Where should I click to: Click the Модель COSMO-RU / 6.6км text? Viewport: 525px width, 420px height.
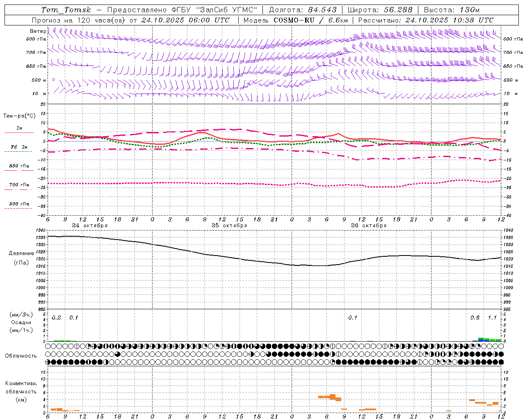tap(295, 20)
